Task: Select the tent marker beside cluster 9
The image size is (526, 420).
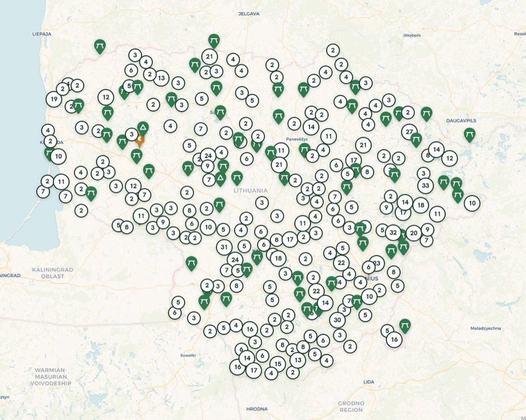Action: 220,179
